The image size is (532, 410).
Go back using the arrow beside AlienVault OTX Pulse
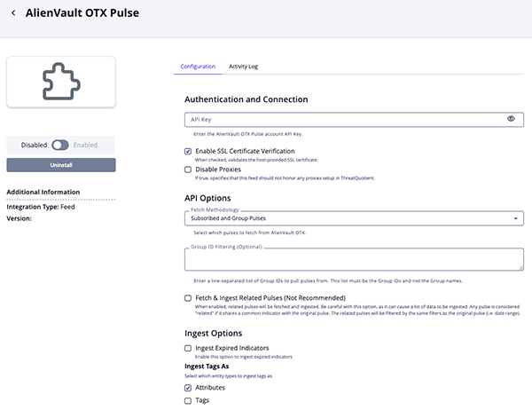[13, 13]
